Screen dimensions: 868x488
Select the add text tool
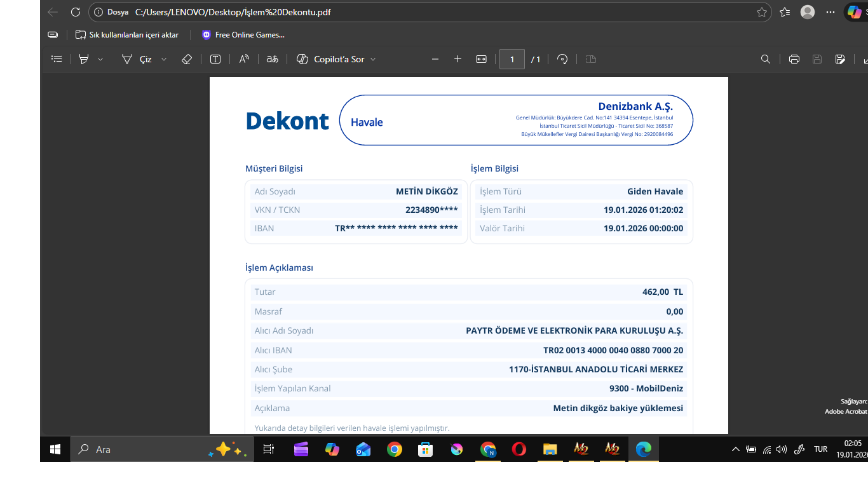pos(215,59)
